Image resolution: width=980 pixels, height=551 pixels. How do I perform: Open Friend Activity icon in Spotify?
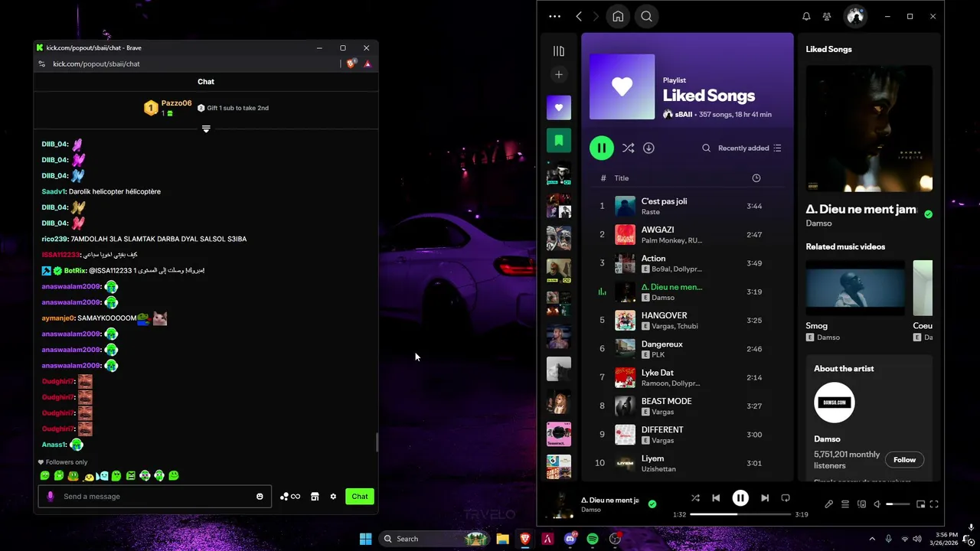[x=827, y=16]
